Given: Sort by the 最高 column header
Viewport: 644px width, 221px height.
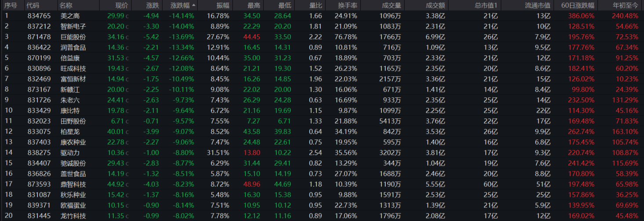Looking at the screenshot, I should click(x=253, y=5).
